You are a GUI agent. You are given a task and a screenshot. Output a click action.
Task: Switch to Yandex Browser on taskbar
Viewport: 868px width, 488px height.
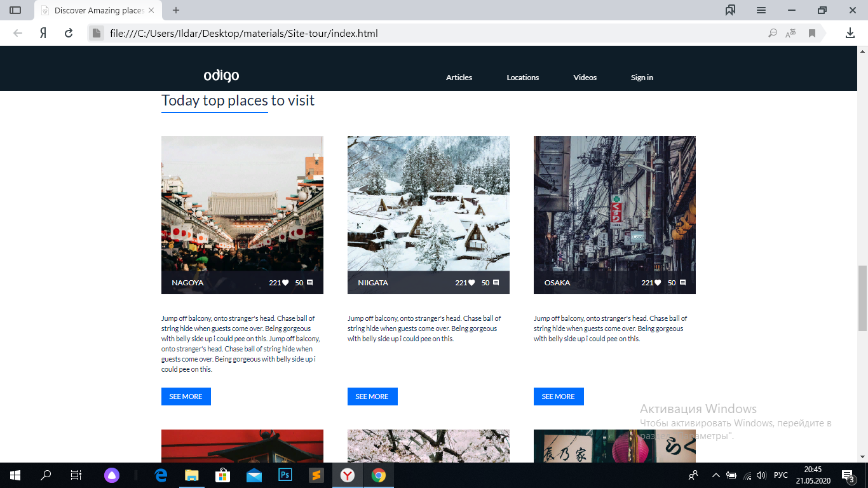(x=348, y=475)
